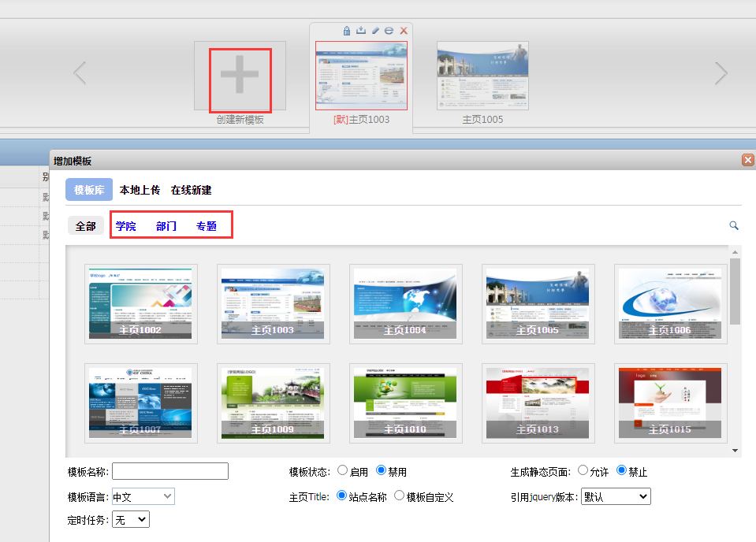The height and width of the screenshot is (542, 756).
Task: Click the plus icon to create new template
Action: point(240,76)
